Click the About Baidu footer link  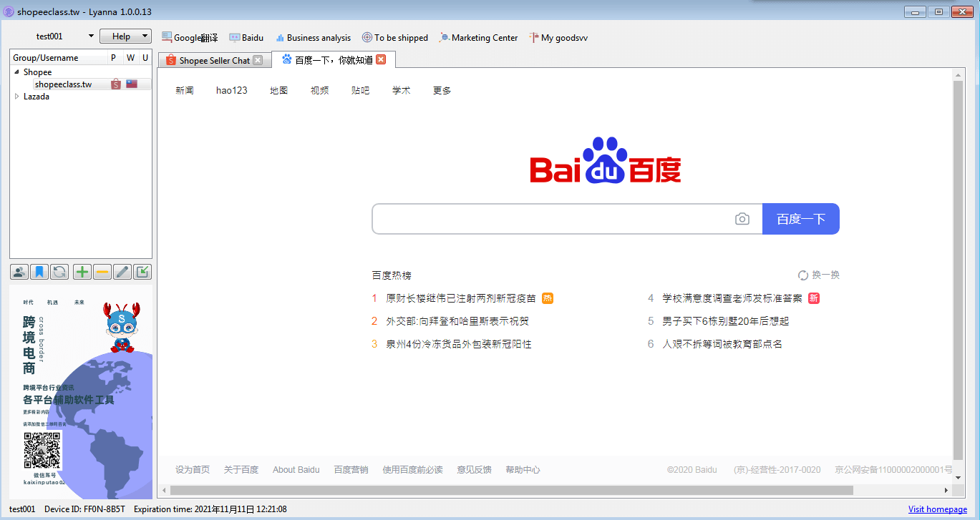coord(296,470)
